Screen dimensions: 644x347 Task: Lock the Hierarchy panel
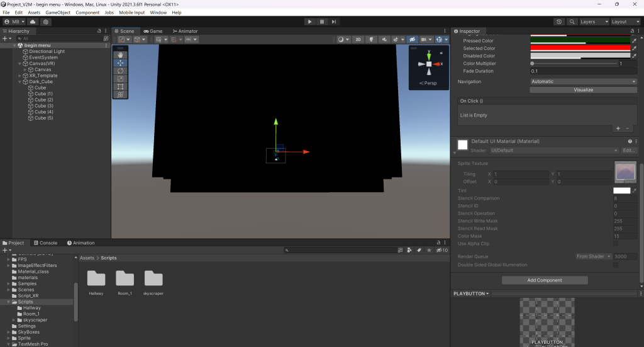point(99,31)
